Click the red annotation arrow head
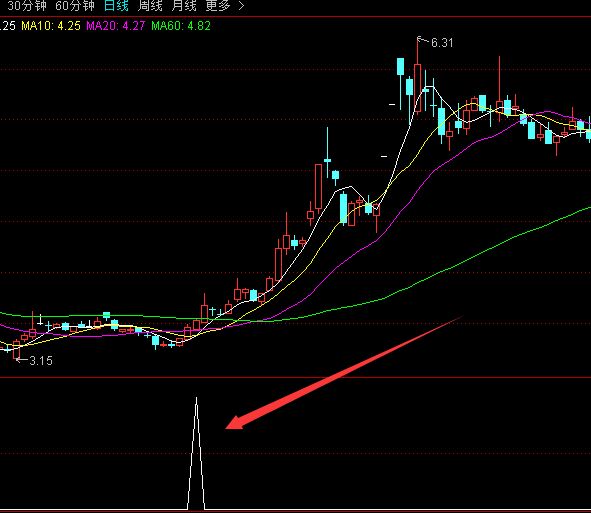Screen dimensions: 591x513 tap(234, 423)
